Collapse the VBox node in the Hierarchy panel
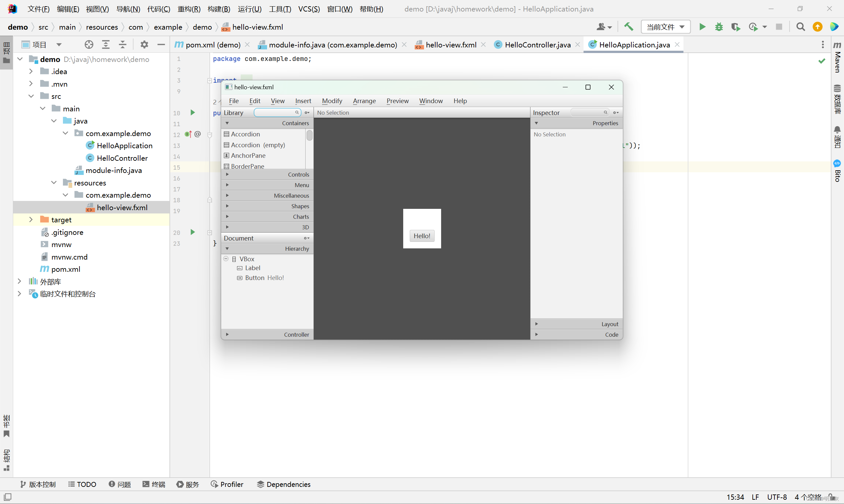The image size is (844, 504). (226, 259)
